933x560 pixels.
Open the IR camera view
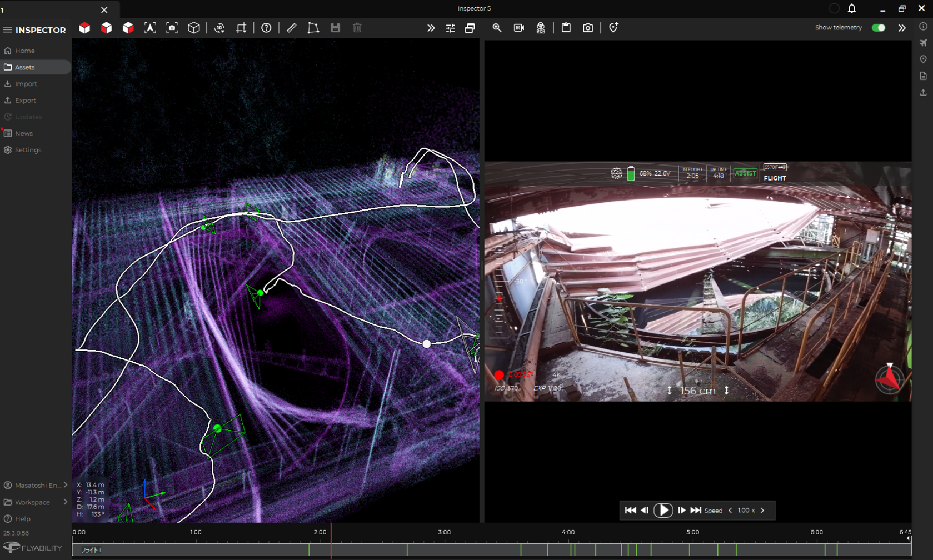[x=518, y=28]
